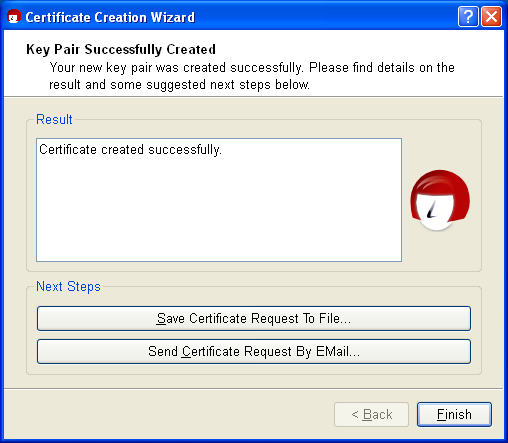Finish the certificate wizard
Screen dimensions: 508x443
pyautogui.click(x=454, y=415)
